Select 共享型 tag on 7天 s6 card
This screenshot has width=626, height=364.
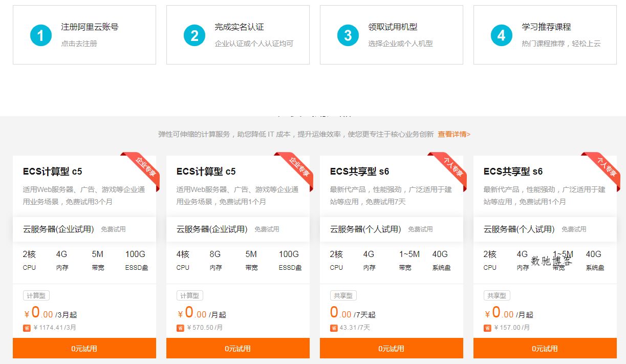(x=343, y=295)
